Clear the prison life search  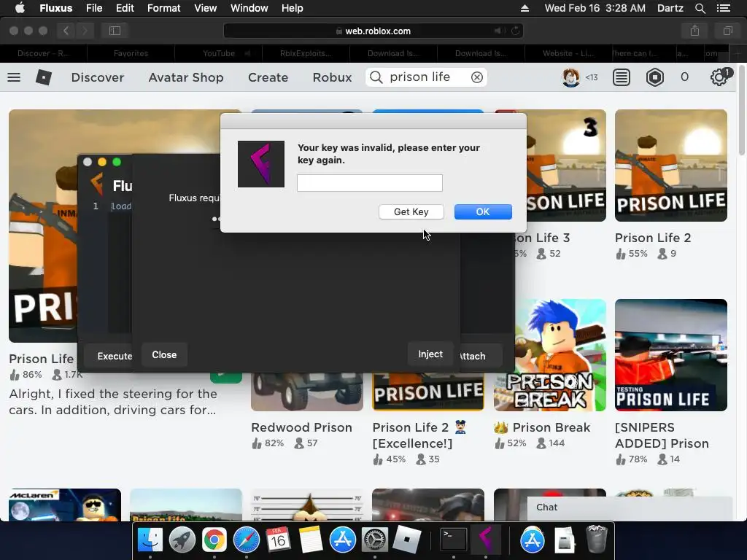[477, 77]
